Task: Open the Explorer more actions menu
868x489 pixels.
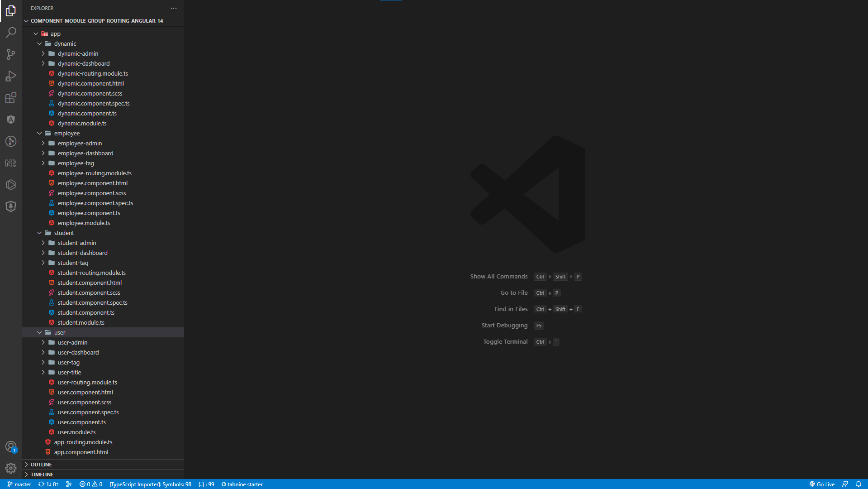Action: (174, 8)
